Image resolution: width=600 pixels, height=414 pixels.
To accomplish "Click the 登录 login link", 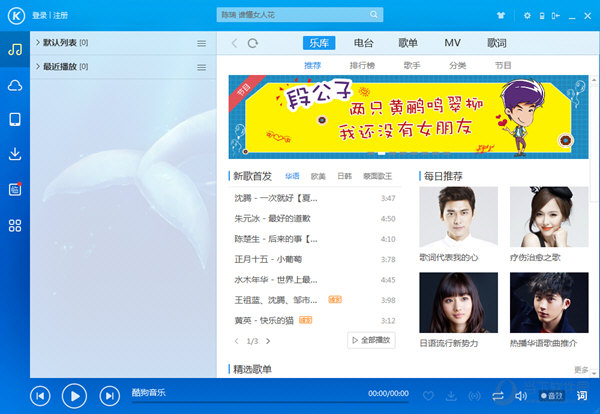I will click(39, 15).
